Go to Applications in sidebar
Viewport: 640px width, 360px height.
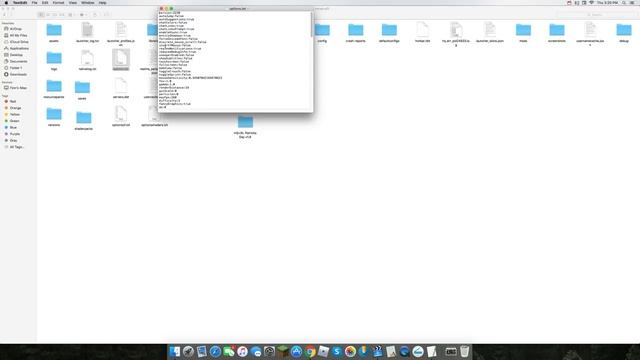pyautogui.click(x=19, y=49)
